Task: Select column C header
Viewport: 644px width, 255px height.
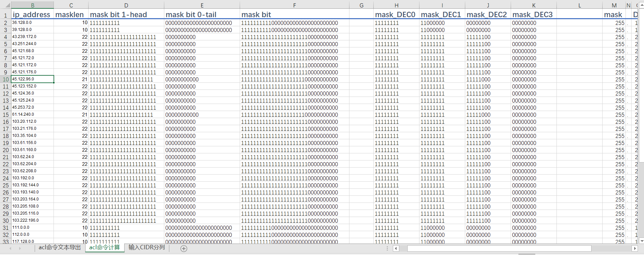Action: click(x=71, y=5)
